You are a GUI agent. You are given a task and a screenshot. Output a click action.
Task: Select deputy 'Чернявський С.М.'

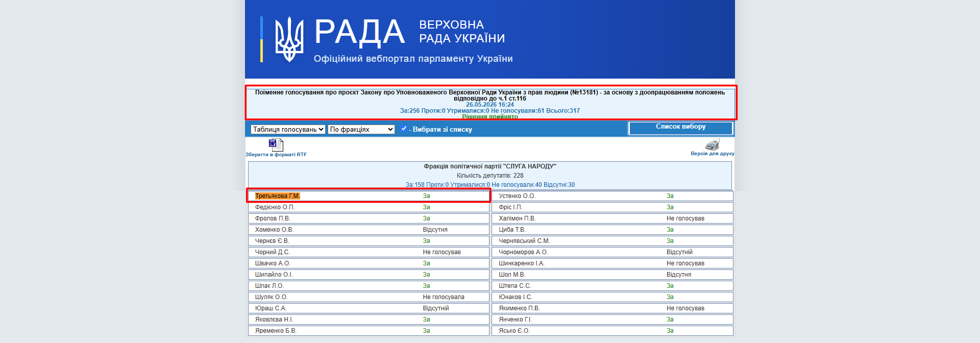(x=524, y=241)
